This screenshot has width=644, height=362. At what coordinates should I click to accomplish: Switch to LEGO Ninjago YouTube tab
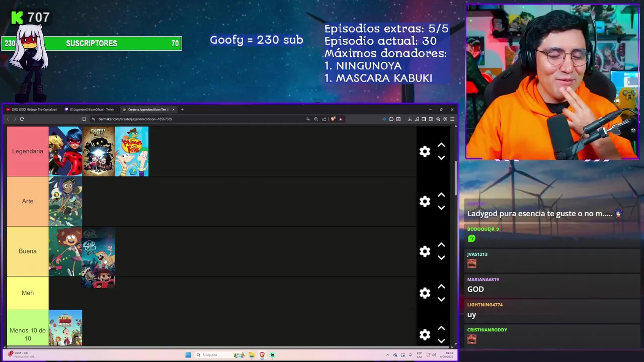(x=33, y=110)
